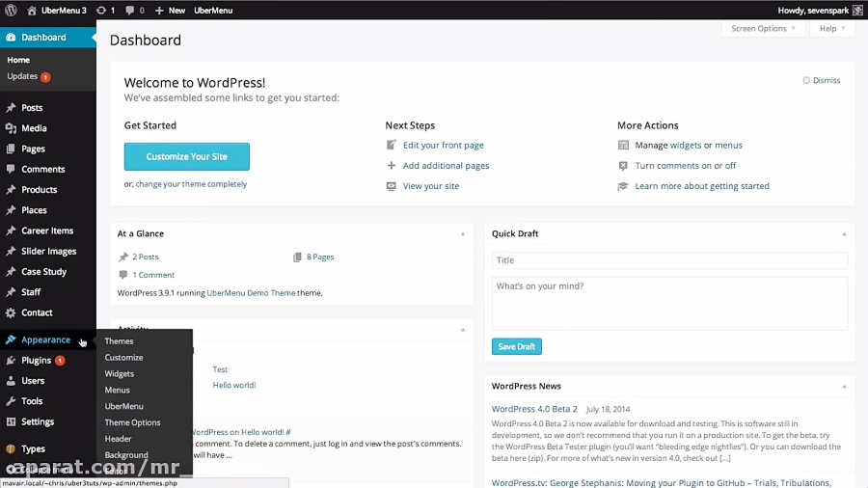Open Learn more about getting started link
The height and width of the screenshot is (488, 868).
pyautogui.click(x=702, y=186)
